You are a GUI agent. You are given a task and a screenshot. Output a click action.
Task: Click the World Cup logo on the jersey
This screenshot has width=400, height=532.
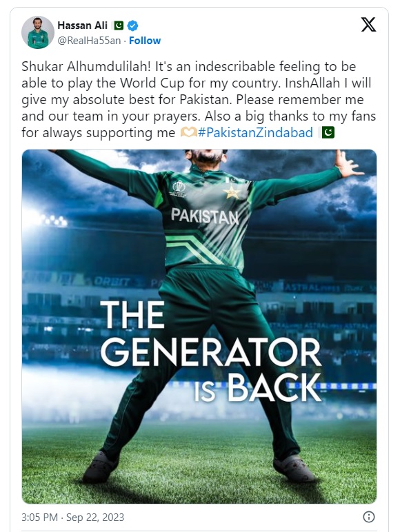pos(179,189)
